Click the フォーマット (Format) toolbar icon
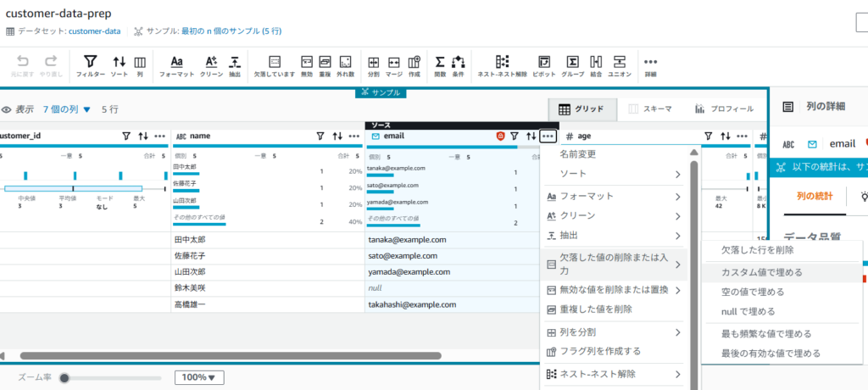868x390 pixels. (176, 65)
